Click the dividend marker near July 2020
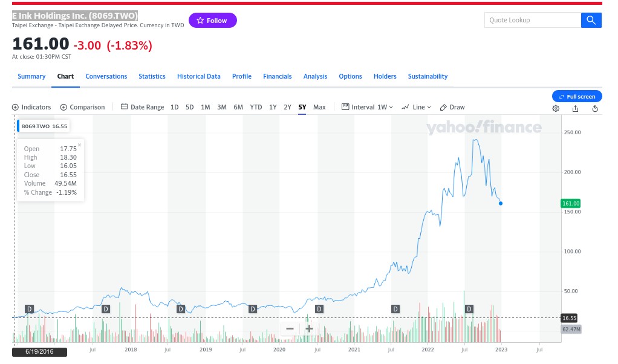Viewport: 618px width, 364px height. pyautogui.click(x=319, y=309)
